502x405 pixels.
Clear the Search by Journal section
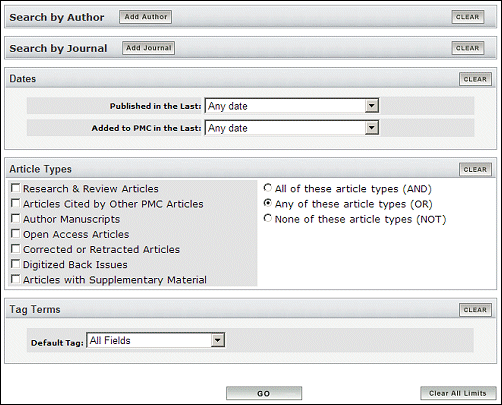pyautogui.click(x=467, y=48)
